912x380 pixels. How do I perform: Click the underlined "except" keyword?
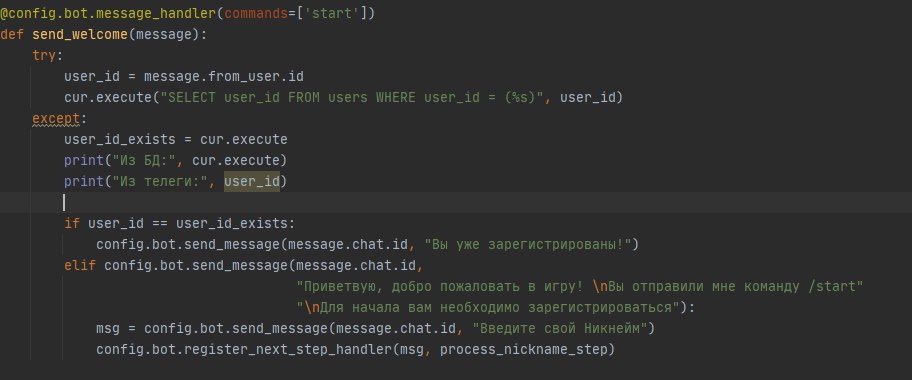56,118
